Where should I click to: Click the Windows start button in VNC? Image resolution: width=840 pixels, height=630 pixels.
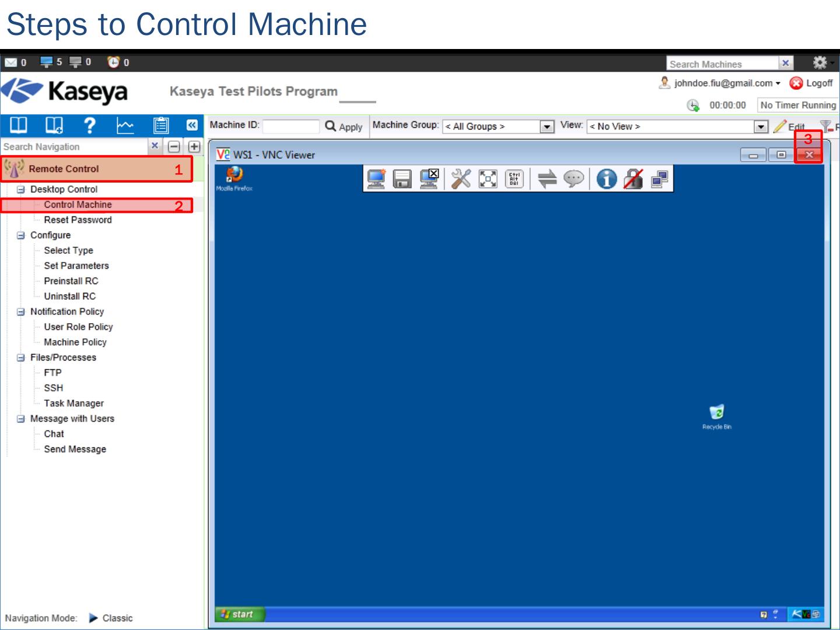[x=240, y=614]
